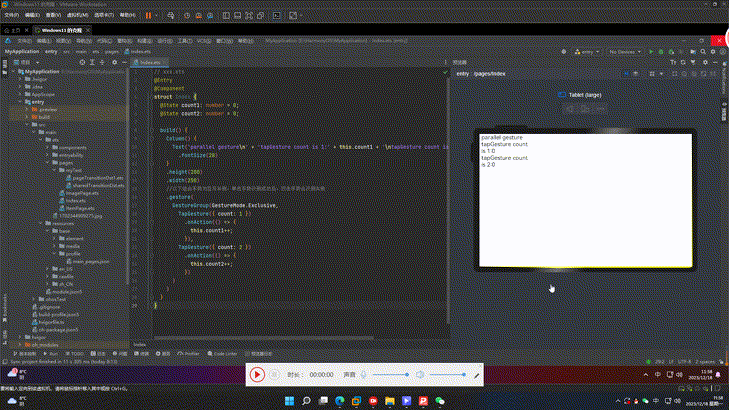Click the VMware pause button
Viewport: 729px width, 410px height.
(148, 15)
